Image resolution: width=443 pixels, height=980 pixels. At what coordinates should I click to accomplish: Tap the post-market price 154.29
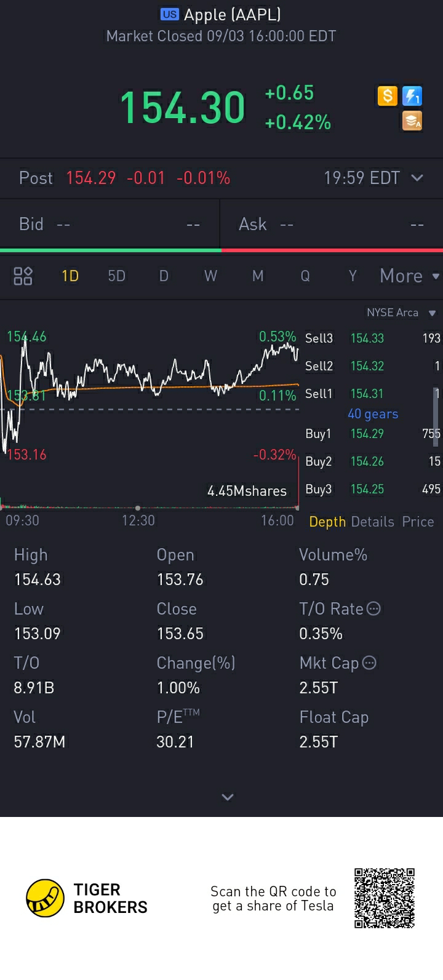[x=91, y=178]
